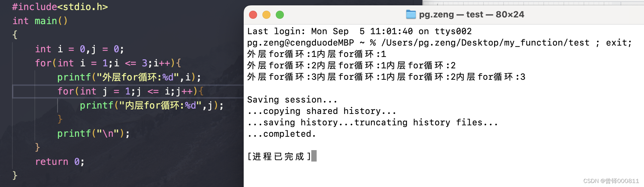Click the terminal title pg.zeng — test — 80×24
The height and width of the screenshot is (187, 644).
(x=472, y=14)
